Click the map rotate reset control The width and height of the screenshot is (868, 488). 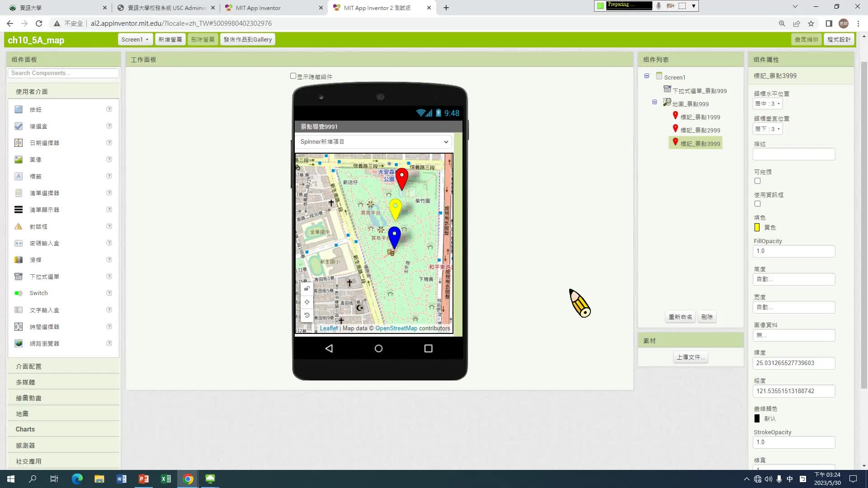307,315
